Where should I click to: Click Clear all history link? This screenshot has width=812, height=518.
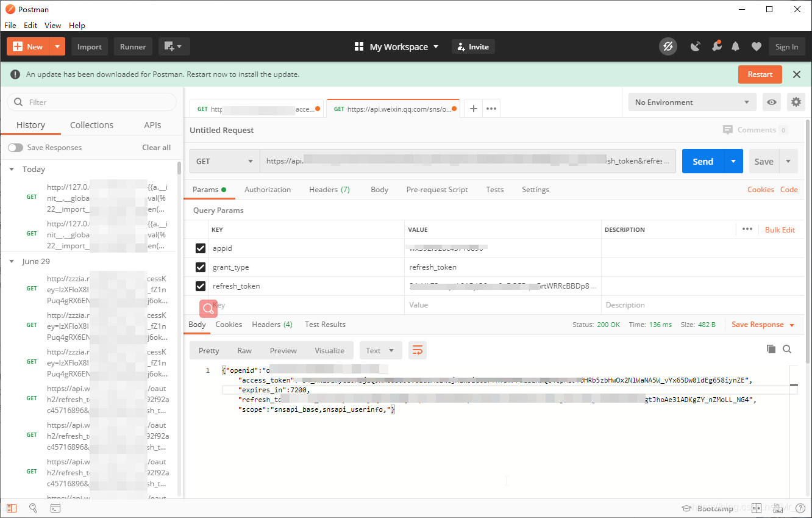point(156,148)
